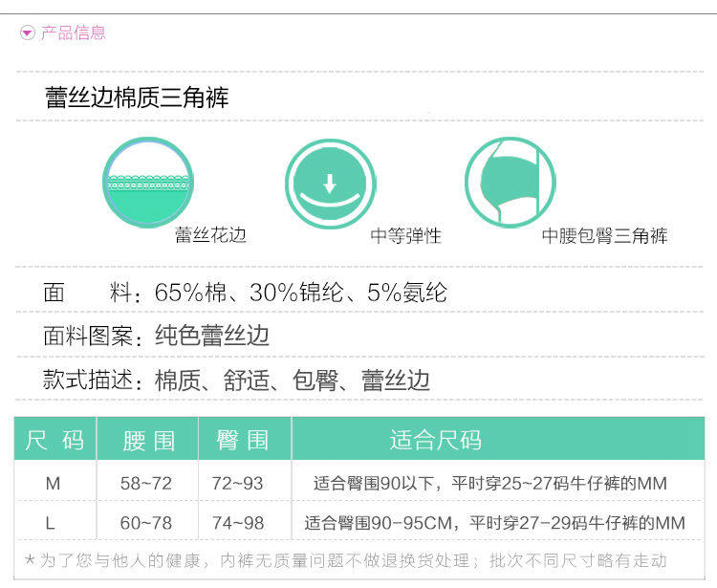The width and height of the screenshot is (717, 588).
Task: Click the 纯色蕾丝边 pattern text
Action: pyautogui.click(x=212, y=336)
